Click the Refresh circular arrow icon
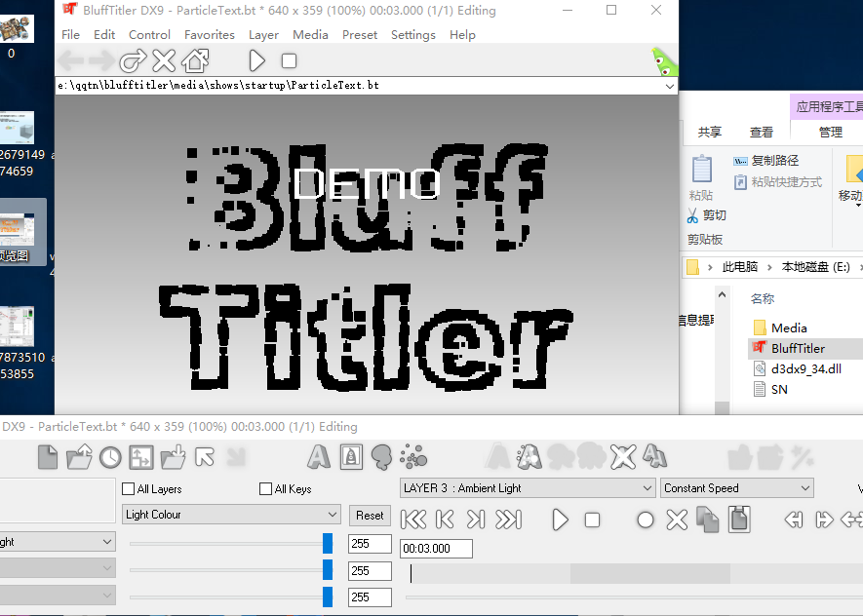The image size is (863, 616). point(134,60)
